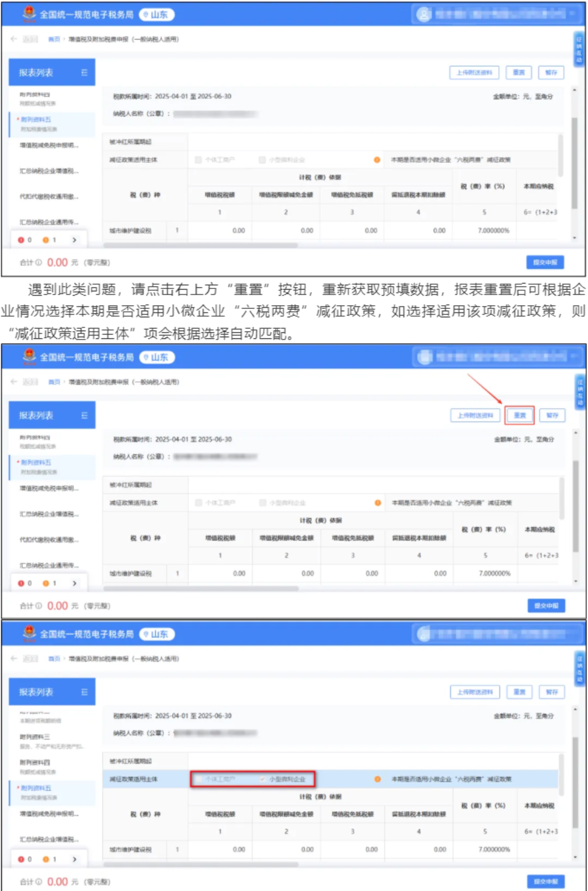Click 首页 breadcrumb link in the last screenshot

point(54,658)
